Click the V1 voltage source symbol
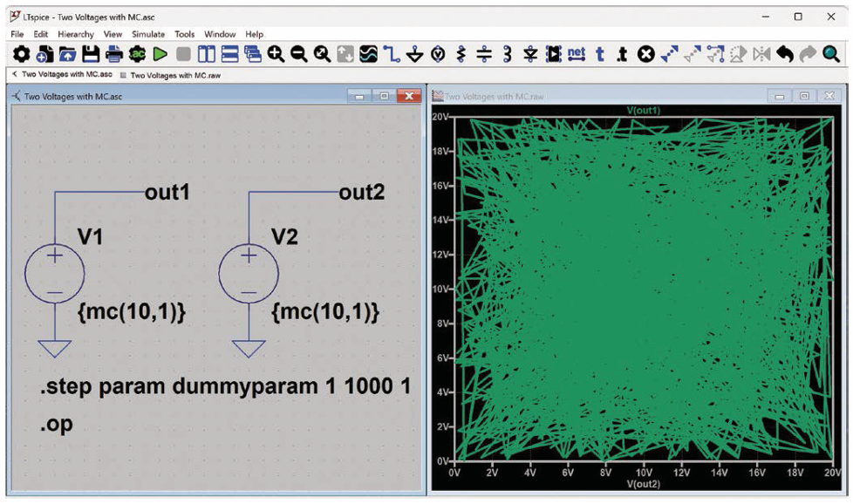 click(54, 273)
